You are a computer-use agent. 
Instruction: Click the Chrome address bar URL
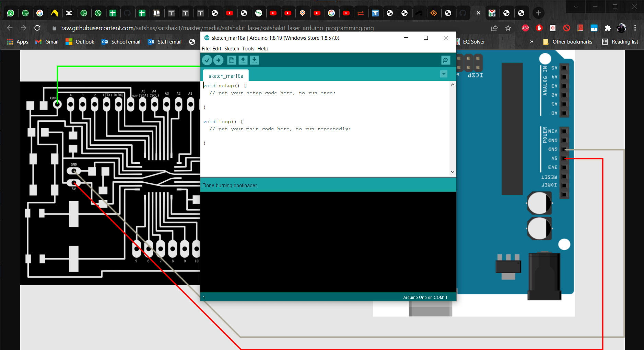pyautogui.click(x=218, y=28)
